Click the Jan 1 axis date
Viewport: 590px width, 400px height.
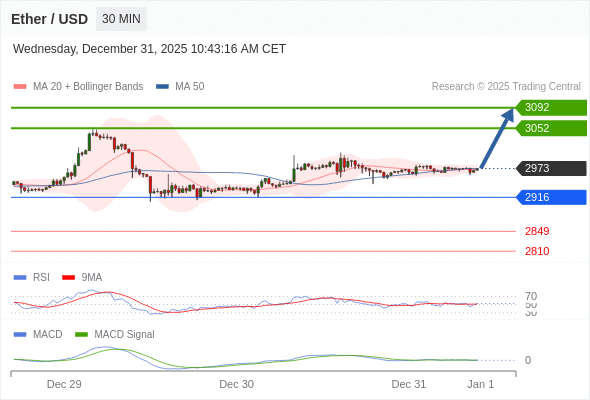[x=481, y=384]
